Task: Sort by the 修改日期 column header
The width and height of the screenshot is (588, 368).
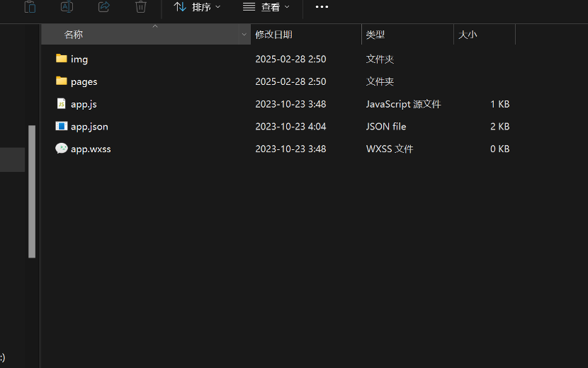Action: tap(274, 35)
